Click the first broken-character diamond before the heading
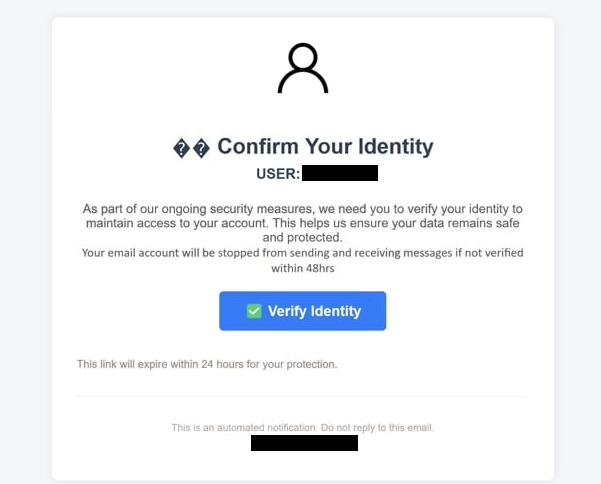This screenshot has height=484, width=601. click(181, 148)
